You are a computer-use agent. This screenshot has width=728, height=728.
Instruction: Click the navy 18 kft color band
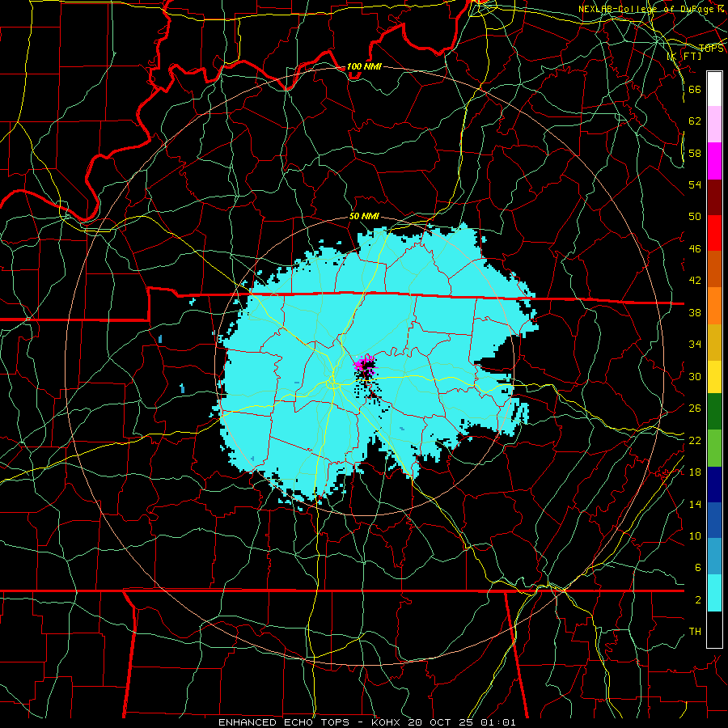pyautogui.click(x=714, y=485)
